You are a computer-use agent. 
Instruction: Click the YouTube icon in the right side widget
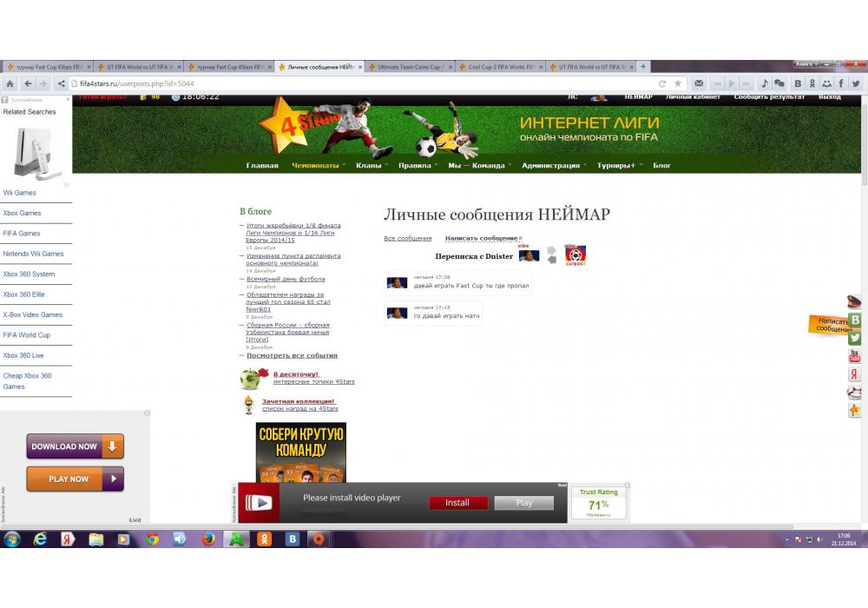[855, 356]
